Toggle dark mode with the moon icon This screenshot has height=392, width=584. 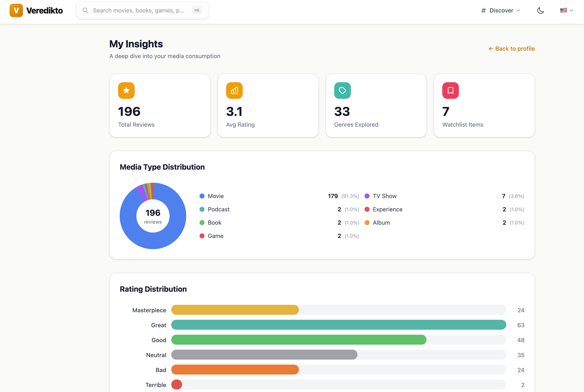(x=541, y=11)
